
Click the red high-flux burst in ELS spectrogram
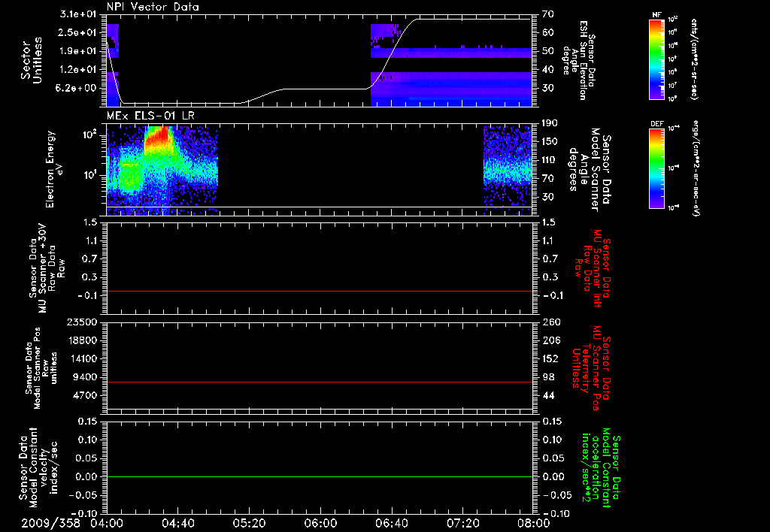pos(158,138)
